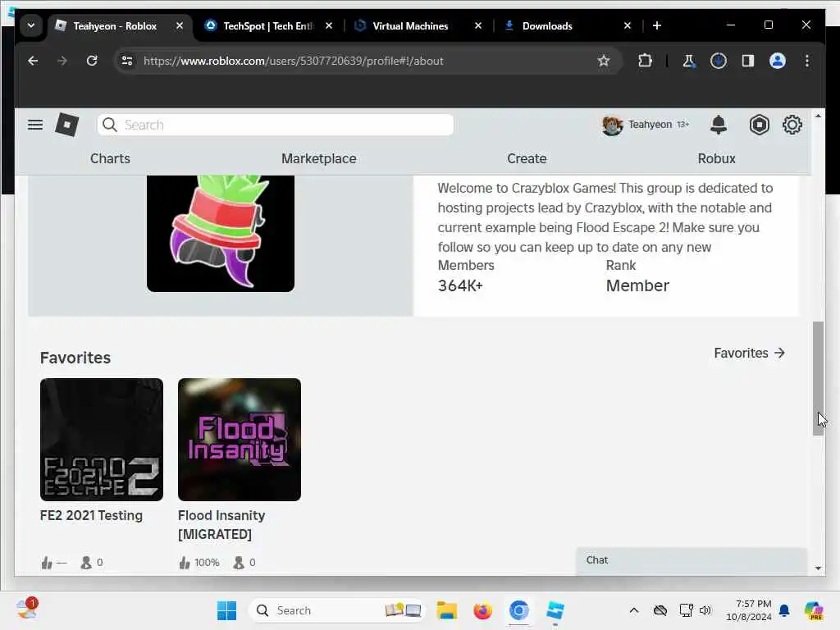Click the page vertical scrollbar thumb
The height and width of the screenshot is (630, 840).
click(x=818, y=378)
